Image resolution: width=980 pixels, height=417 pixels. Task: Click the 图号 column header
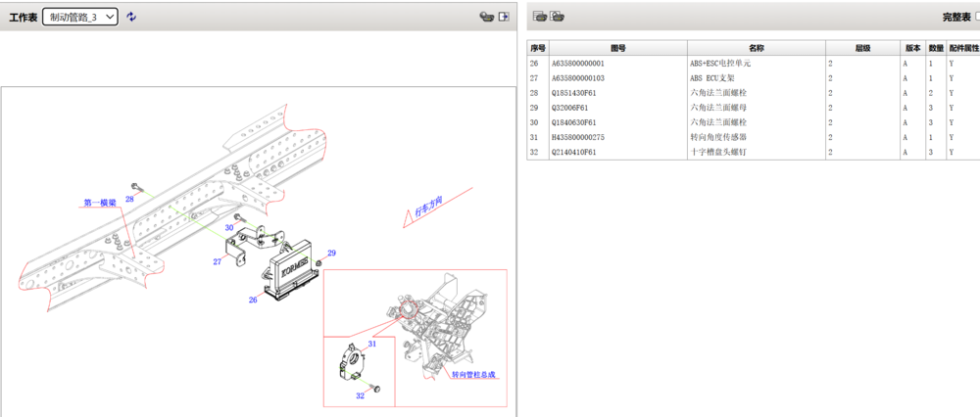(x=617, y=48)
